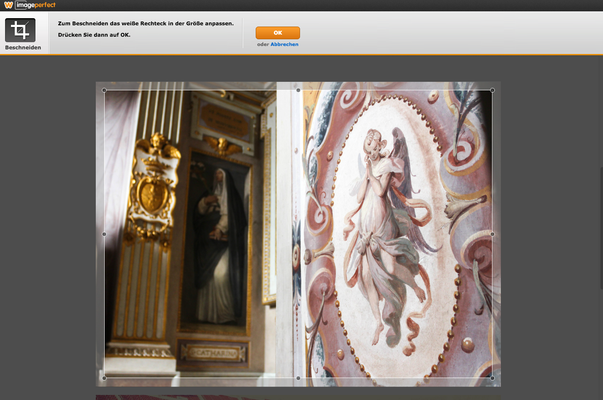Image resolution: width=603 pixels, height=400 pixels.
Task: Select the left-middle crop handle
Action: (x=104, y=234)
